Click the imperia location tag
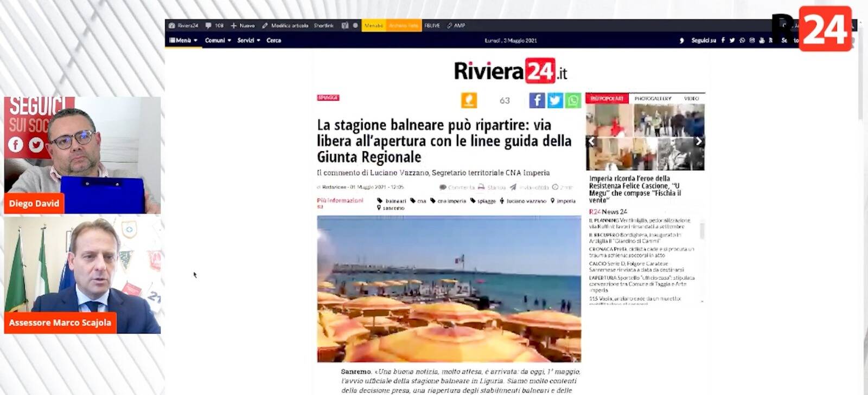 pos(563,201)
